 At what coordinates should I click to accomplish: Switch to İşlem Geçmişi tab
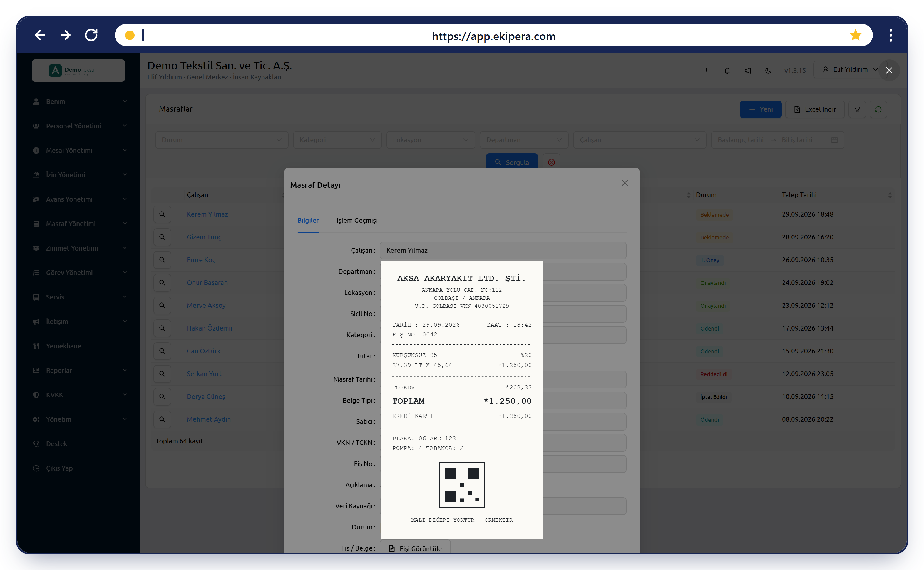pos(357,220)
